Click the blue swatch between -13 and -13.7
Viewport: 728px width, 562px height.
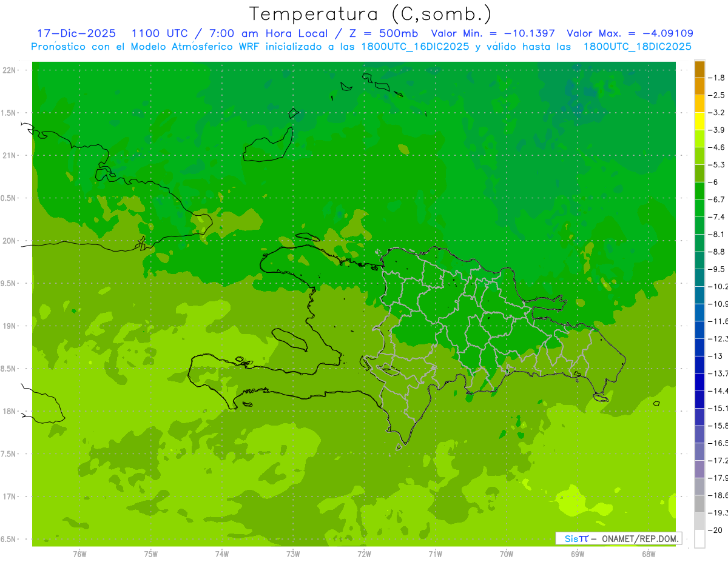tap(699, 364)
